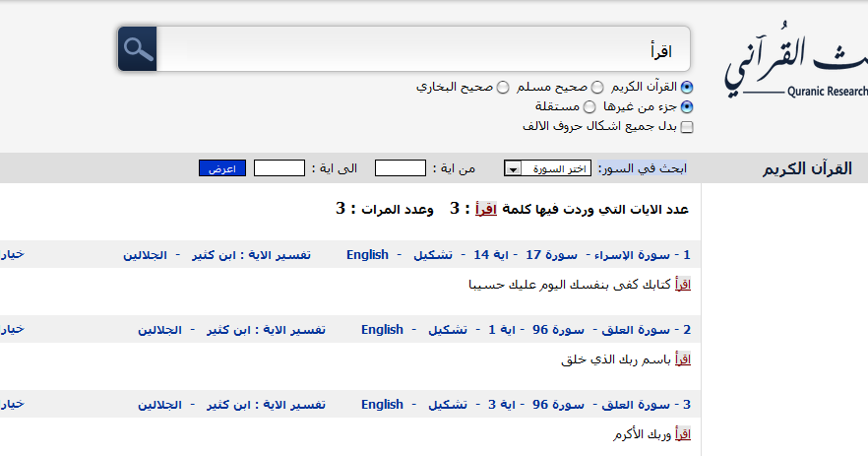Viewport: 868px width, 456px height.
Task: Select the صحيح البخاري radio button
Action: click(503, 88)
